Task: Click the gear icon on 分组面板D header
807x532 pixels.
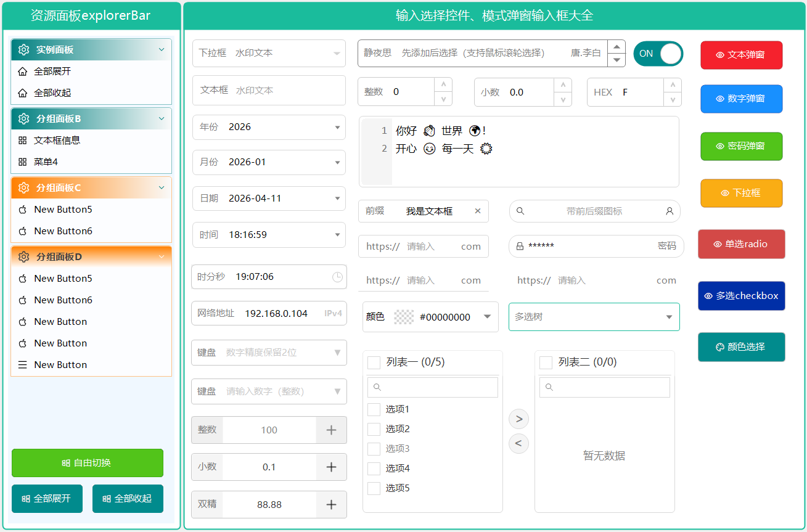Action: [24, 257]
